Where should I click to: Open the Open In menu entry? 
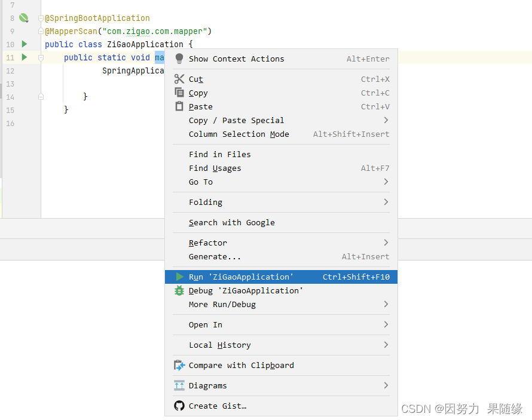click(x=281, y=325)
